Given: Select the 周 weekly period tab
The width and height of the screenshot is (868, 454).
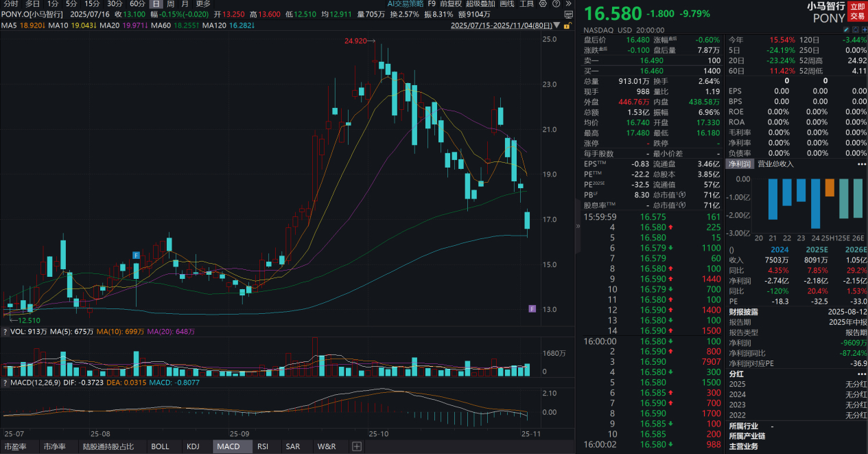Looking at the screenshot, I should click(x=170, y=3).
